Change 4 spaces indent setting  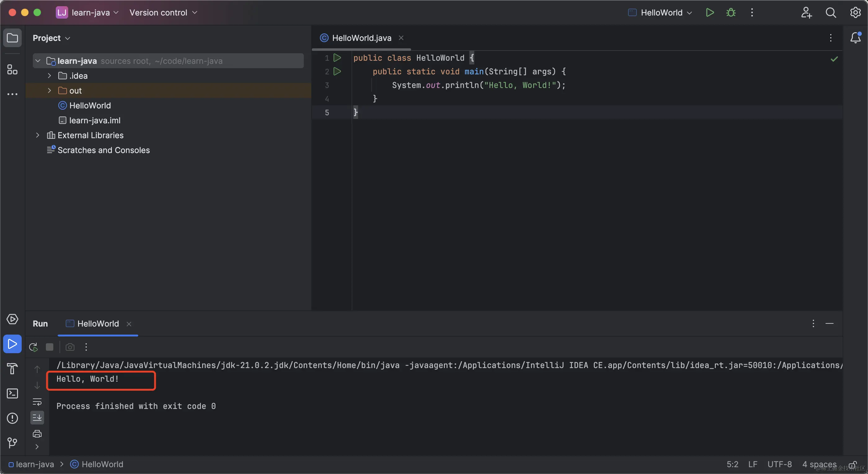pos(819,465)
